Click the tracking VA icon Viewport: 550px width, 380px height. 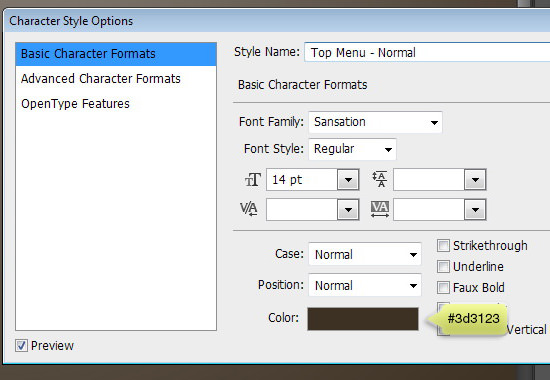[380, 209]
